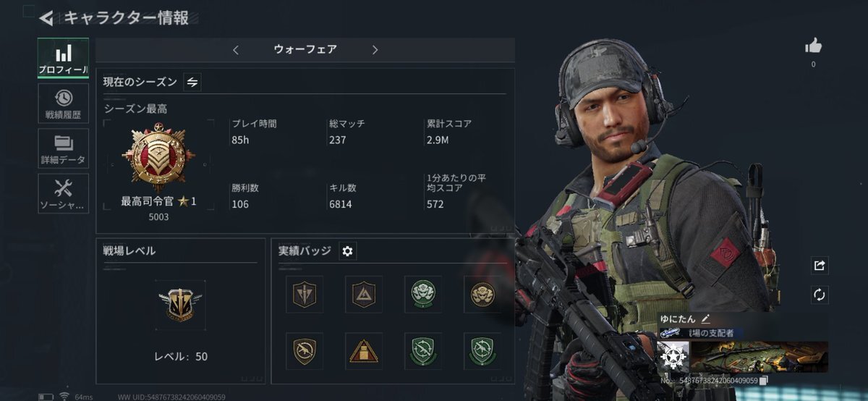The width and height of the screenshot is (868, 401).
Task: Click the refresh character icon
Action: coord(820,295)
